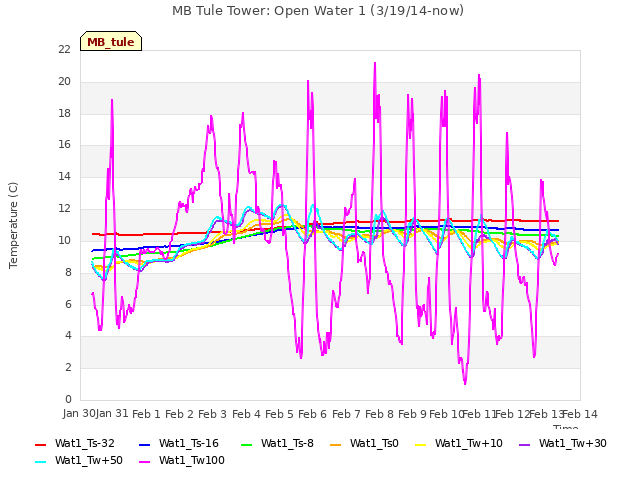Click the Wat1_Tw+30 legend label
Screen dimensions: 640x480
point(573,444)
